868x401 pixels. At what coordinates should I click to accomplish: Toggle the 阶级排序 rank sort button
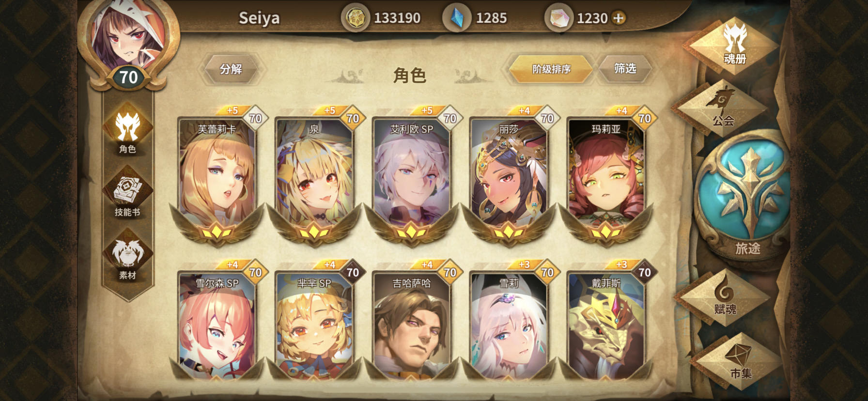[551, 69]
